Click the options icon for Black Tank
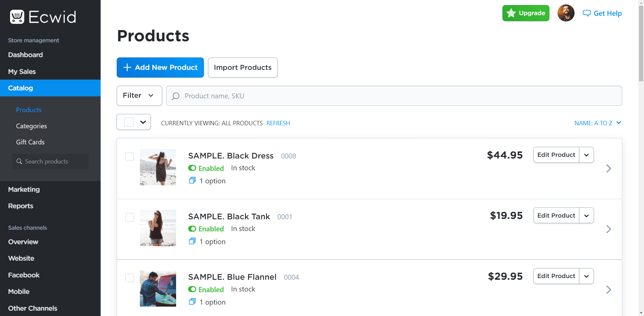 pos(192,241)
